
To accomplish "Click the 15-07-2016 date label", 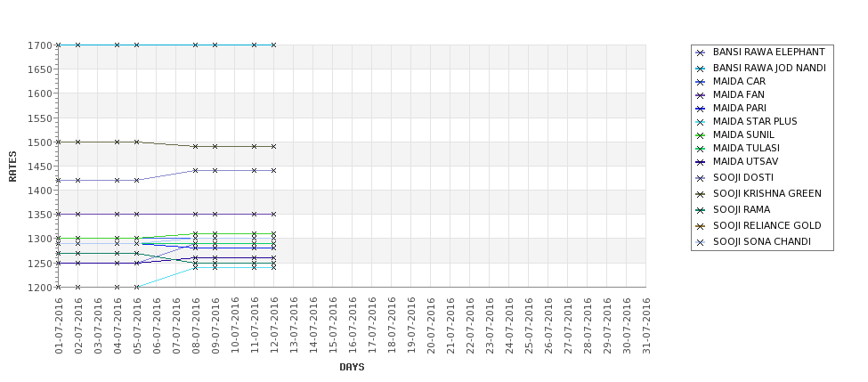I will point(333,326).
